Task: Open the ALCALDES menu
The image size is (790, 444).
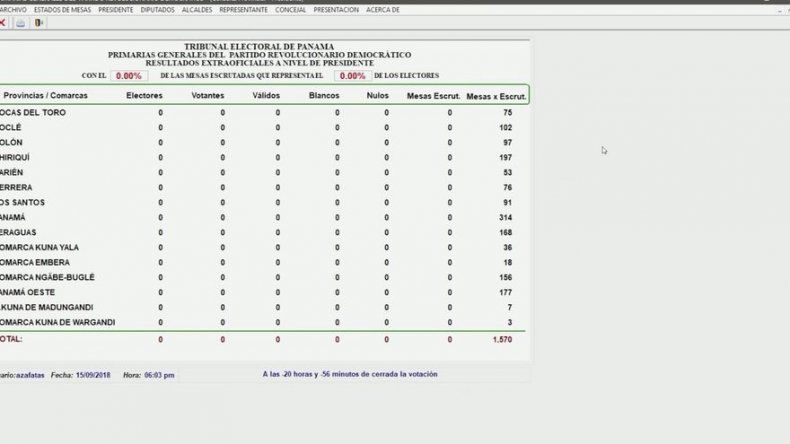Action: tap(197, 10)
